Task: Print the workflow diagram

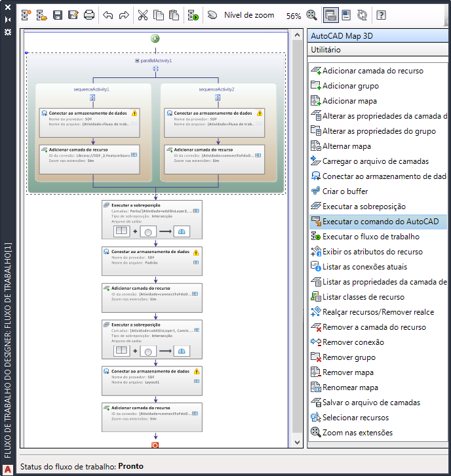Action: [x=89, y=15]
